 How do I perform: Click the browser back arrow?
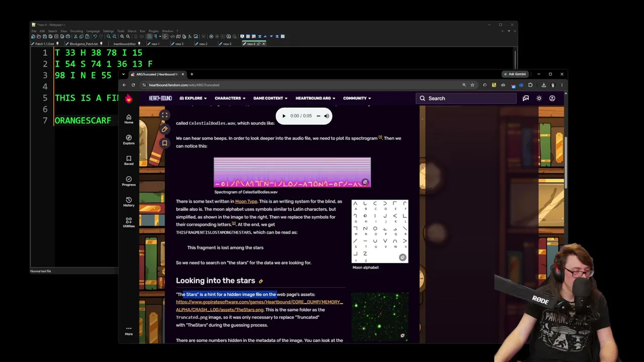124,85
